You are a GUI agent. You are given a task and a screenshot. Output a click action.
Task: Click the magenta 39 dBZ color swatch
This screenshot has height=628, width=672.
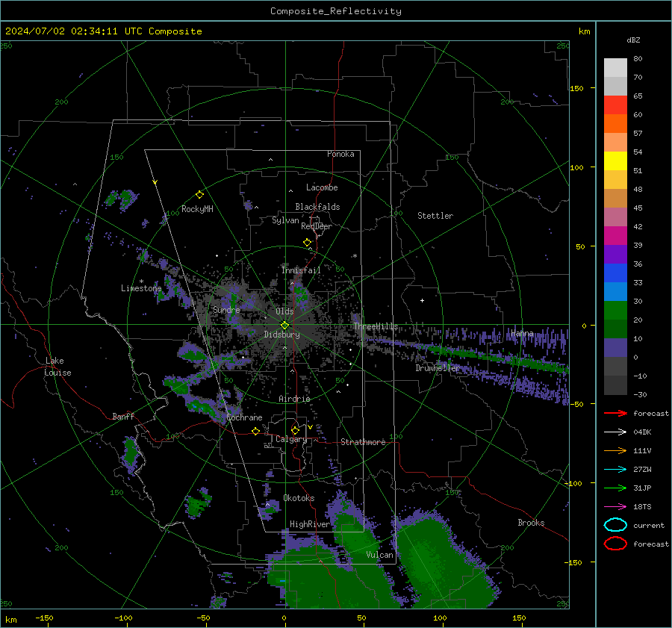[x=615, y=235]
